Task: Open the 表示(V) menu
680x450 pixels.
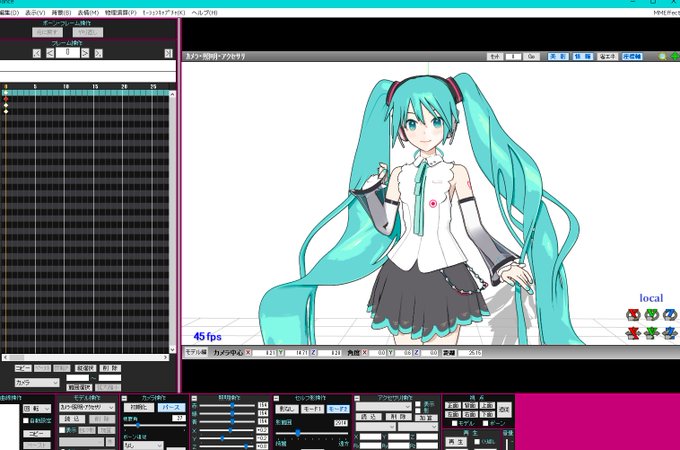Action: (35, 13)
